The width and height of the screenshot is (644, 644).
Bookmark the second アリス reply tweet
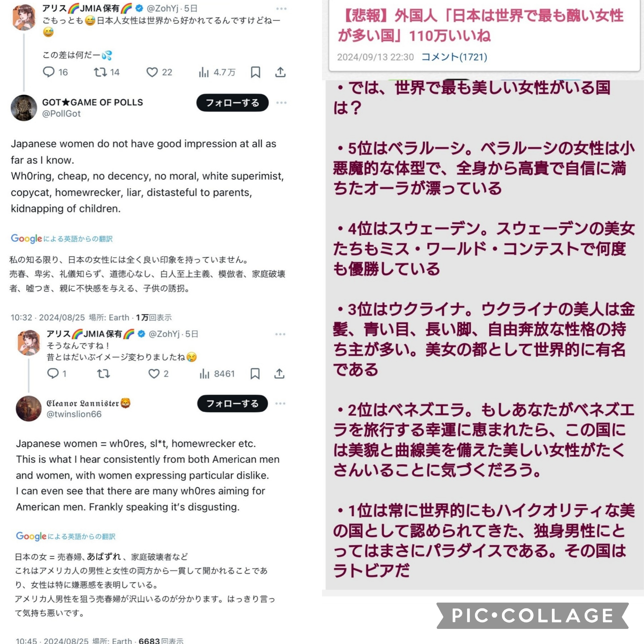[255, 374]
